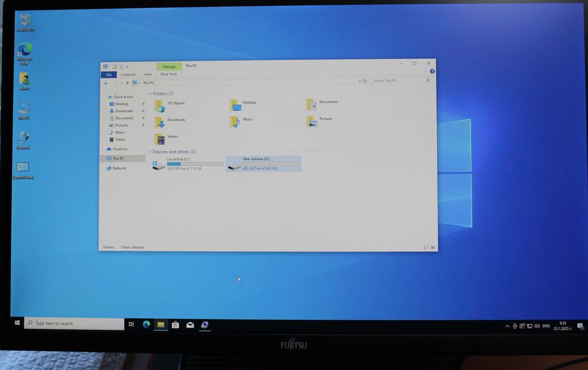
Task: Select the This PC desktop icon
Action: [24, 111]
